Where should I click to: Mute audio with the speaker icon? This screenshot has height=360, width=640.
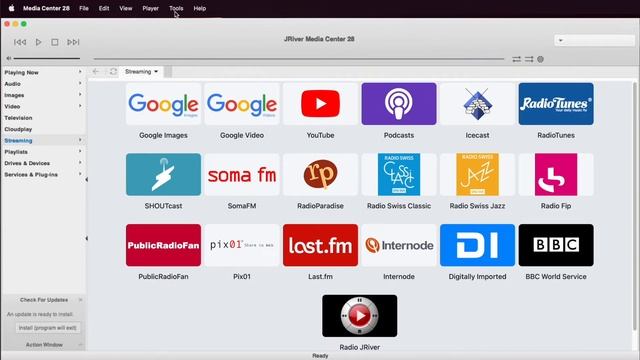(9, 58)
